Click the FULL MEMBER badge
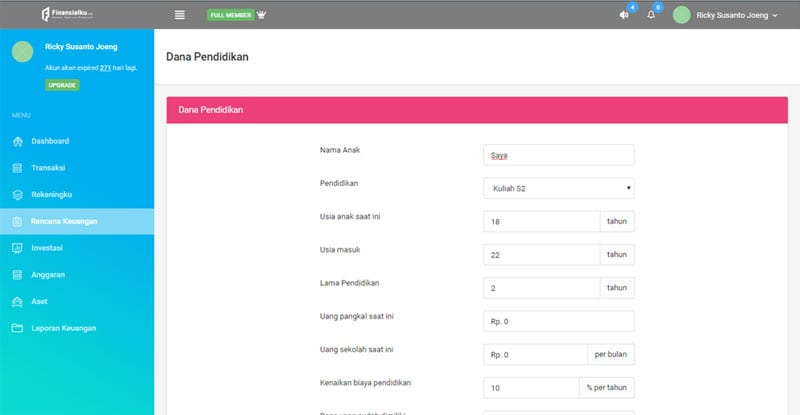The height and width of the screenshot is (415, 800). click(230, 15)
